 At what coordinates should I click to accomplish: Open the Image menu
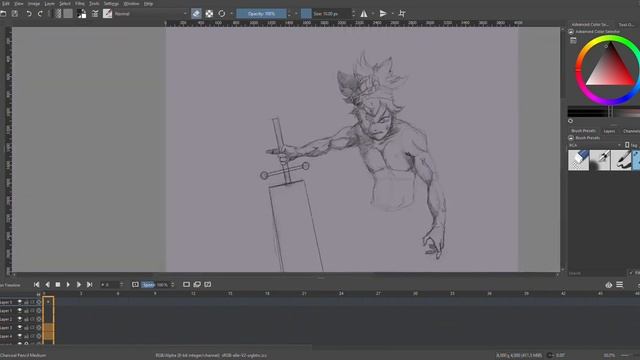(34, 4)
